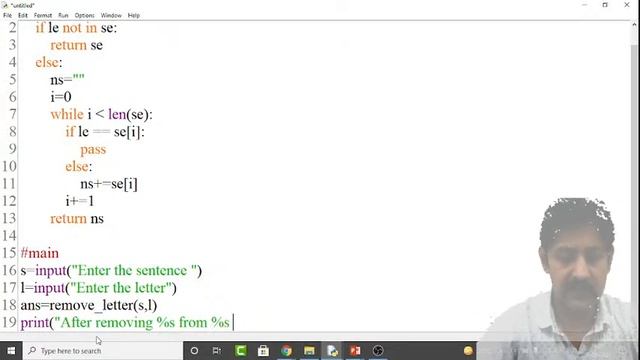Open the Edit menu
Viewport: 640px width, 360px height.
(23, 16)
